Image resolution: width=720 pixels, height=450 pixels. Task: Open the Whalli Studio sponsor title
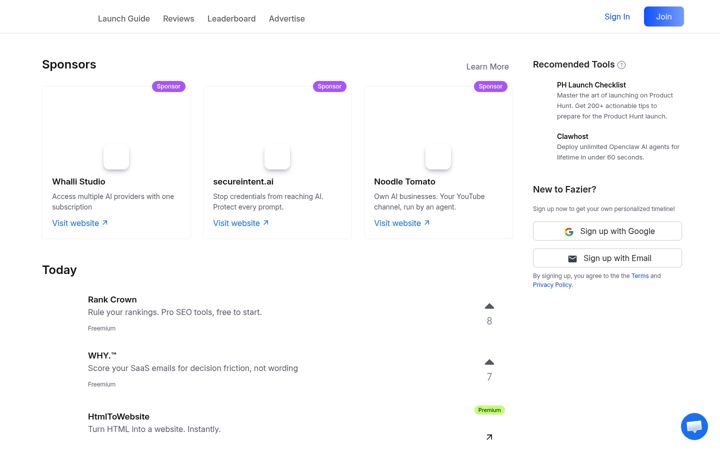click(x=79, y=182)
